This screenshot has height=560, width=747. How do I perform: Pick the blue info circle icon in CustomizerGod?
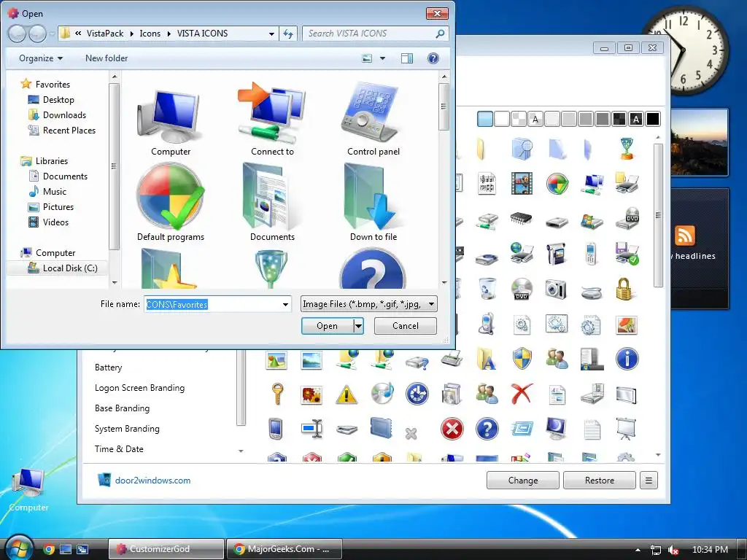coord(627,359)
